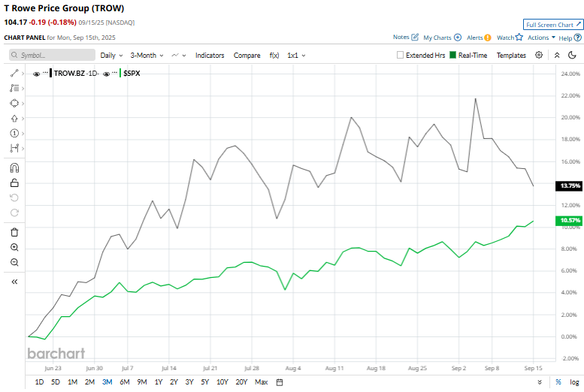The image size is (584, 392).
Task: Hide the TROW.BZ series via its eye icon
Action: 37,74
